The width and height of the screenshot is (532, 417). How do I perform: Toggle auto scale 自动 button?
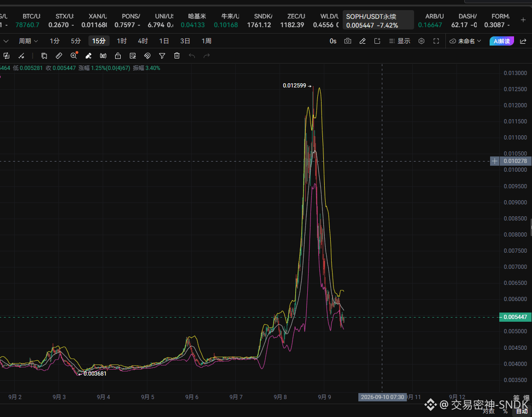[522, 411]
